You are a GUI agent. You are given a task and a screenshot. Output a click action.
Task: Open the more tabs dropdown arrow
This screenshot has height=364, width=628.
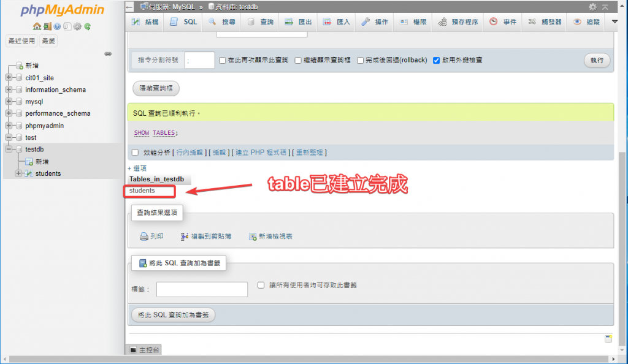[615, 21]
